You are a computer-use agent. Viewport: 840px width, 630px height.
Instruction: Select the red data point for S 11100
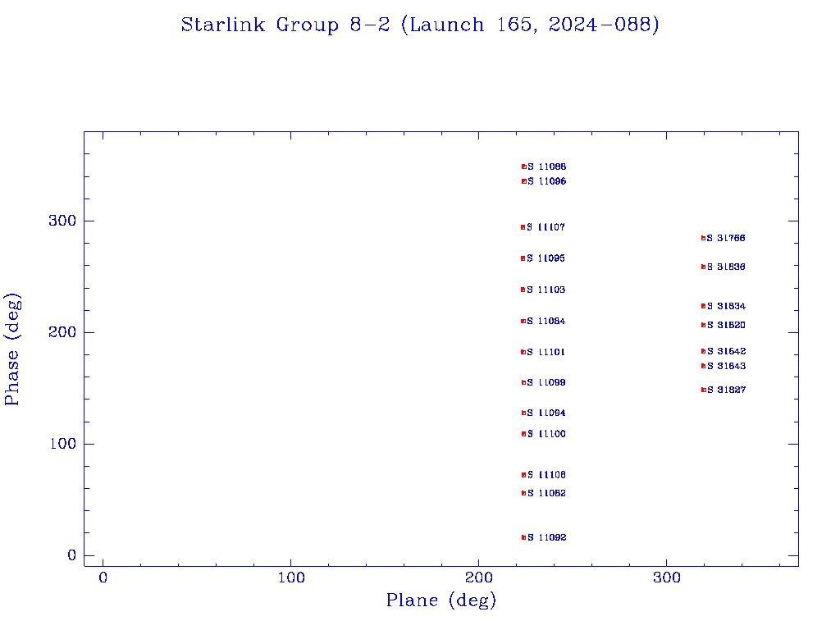(524, 434)
